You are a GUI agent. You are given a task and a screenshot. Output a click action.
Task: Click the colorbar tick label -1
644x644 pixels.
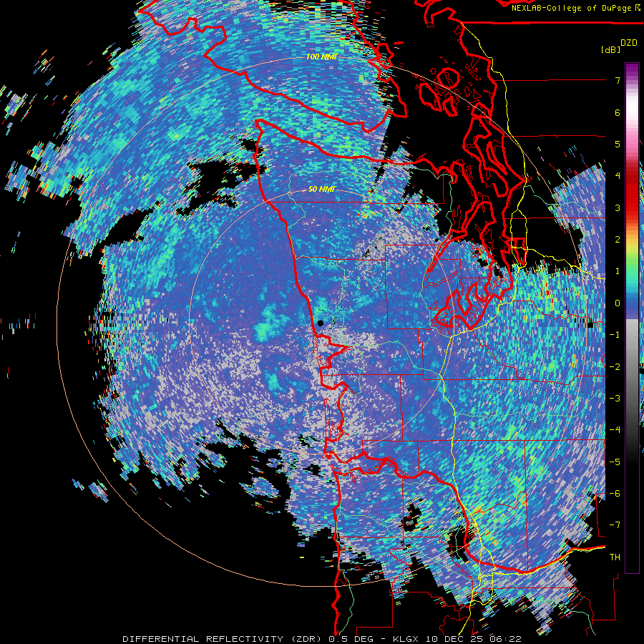click(615, 335)
